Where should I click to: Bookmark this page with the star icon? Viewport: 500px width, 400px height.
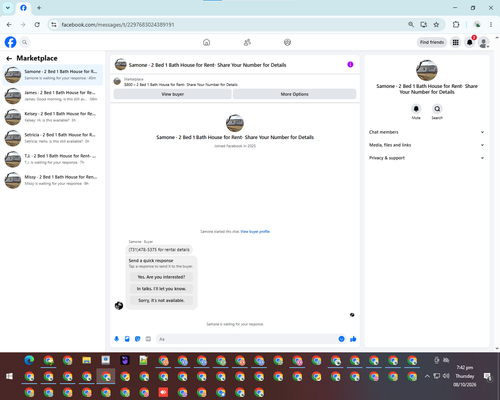436,24
